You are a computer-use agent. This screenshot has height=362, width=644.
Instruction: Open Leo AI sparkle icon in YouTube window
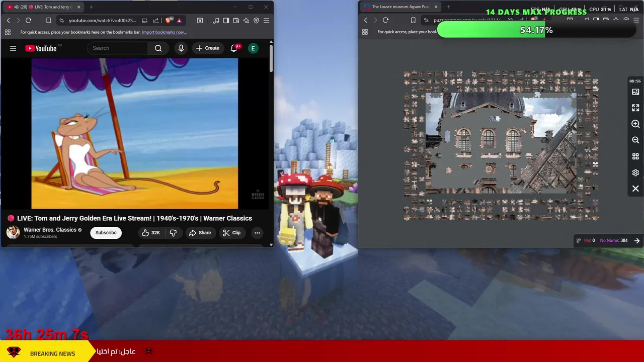click(246, 20)
